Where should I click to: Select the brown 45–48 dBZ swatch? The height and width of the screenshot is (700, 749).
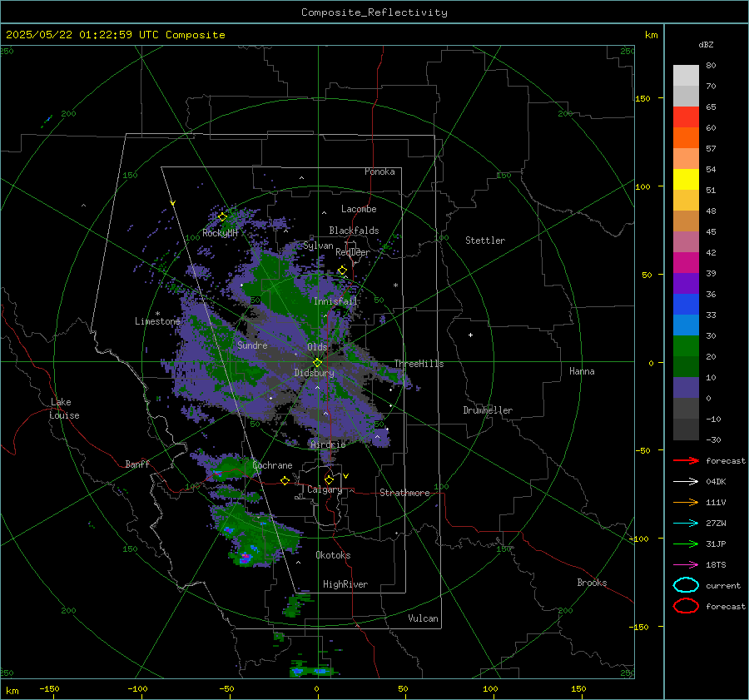pos(686,221)
